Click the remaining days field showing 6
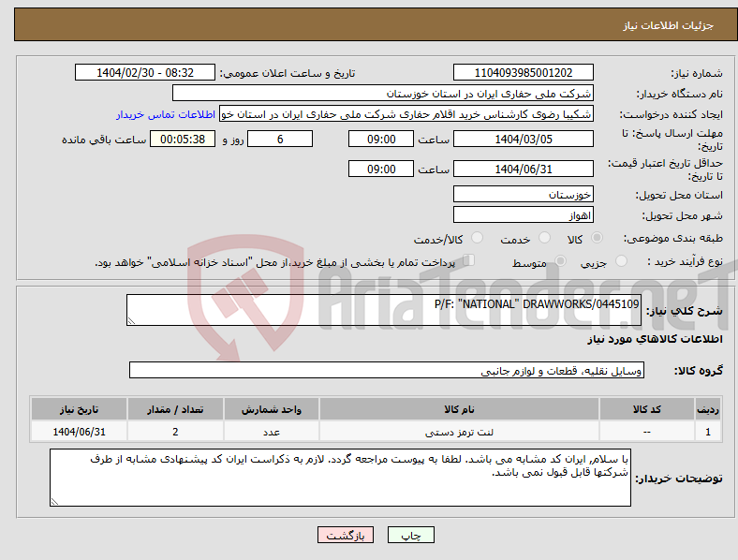The image size is (738, 560). (x=280, y=140)
